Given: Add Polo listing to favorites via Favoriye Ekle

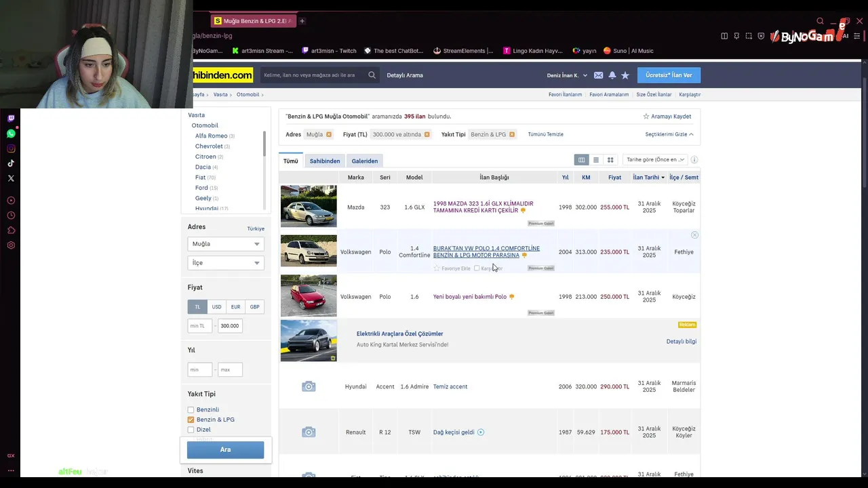Looking at the screenshot, I should pos(452,268).
